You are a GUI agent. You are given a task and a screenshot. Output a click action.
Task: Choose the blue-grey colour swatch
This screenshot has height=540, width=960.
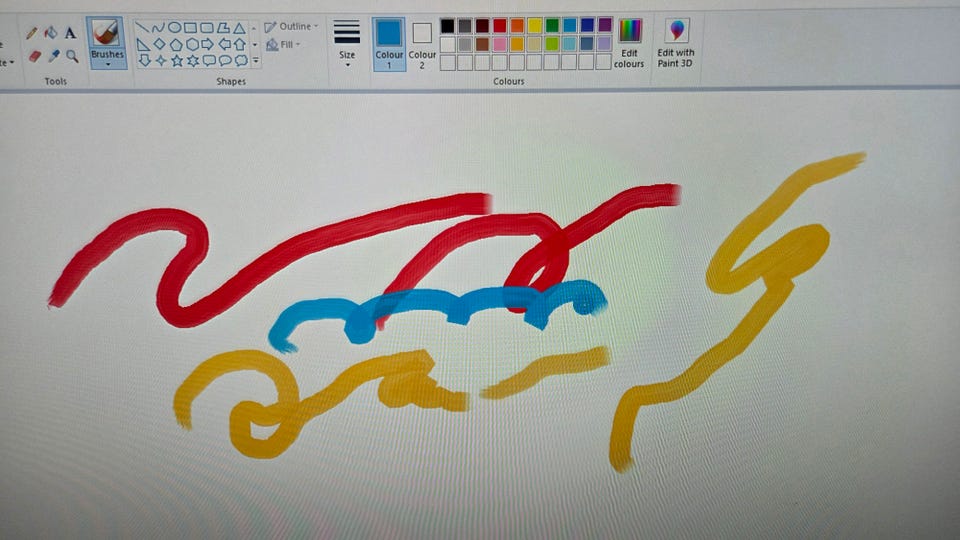587,43
